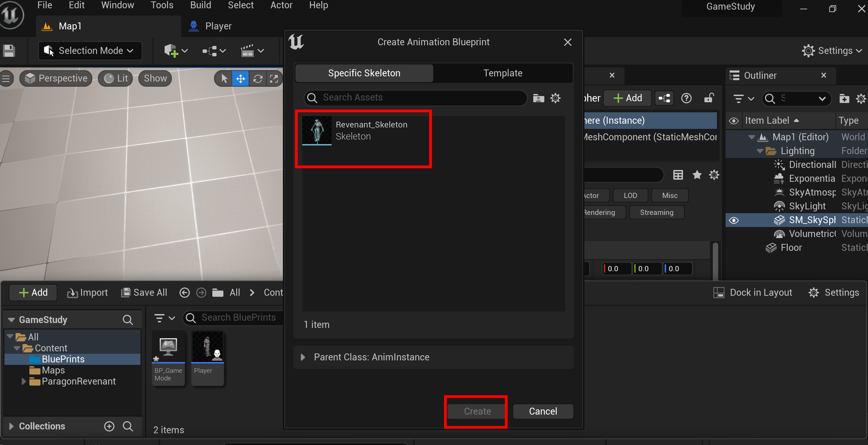Click the asset picker folder icon in dialog
The width and height of the screenshot is (868, 445).
538,98
